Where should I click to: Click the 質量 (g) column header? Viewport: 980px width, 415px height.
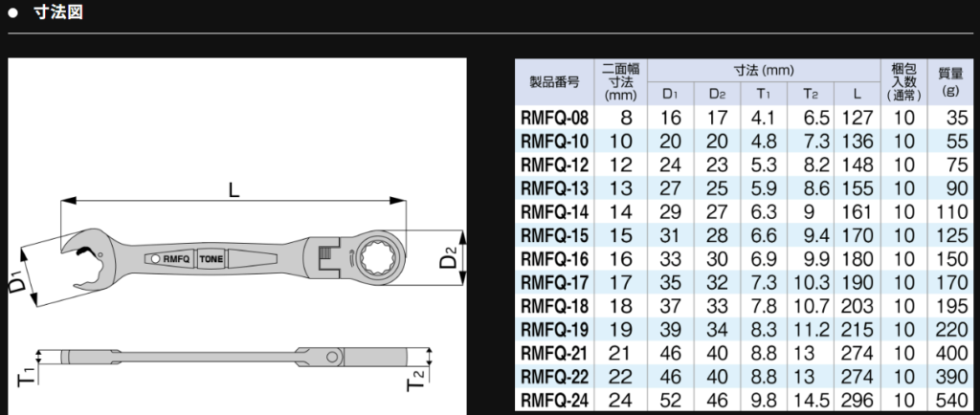click(x=949, y=81)
